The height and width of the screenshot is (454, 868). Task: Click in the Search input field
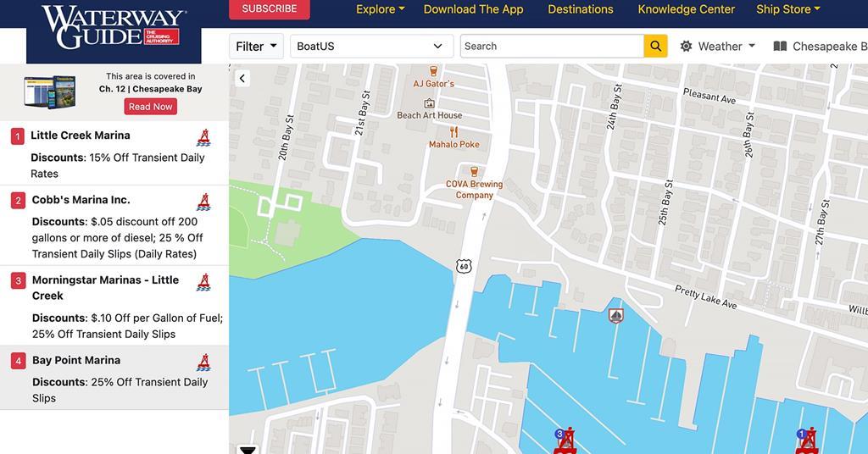(552, 47)
